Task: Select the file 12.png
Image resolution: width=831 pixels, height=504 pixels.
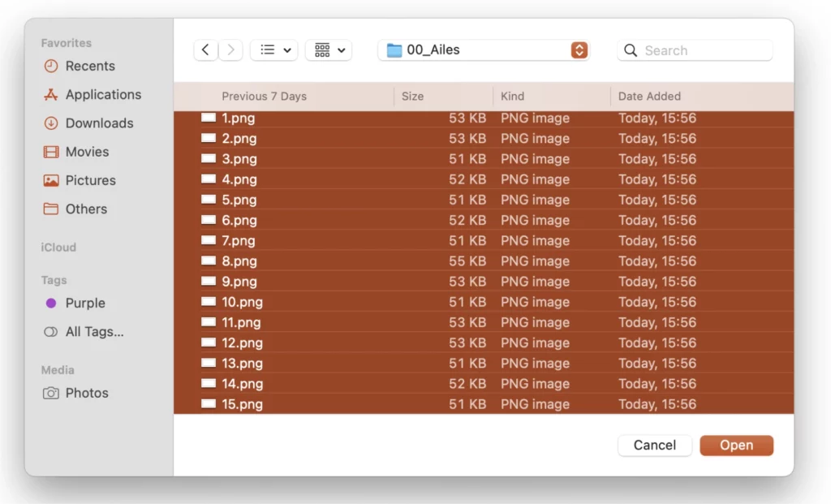Action: click(484, 342)
